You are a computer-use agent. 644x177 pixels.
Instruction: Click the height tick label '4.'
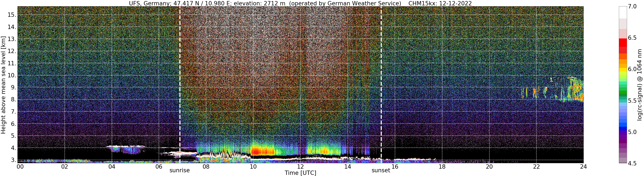tap(13, 148)
